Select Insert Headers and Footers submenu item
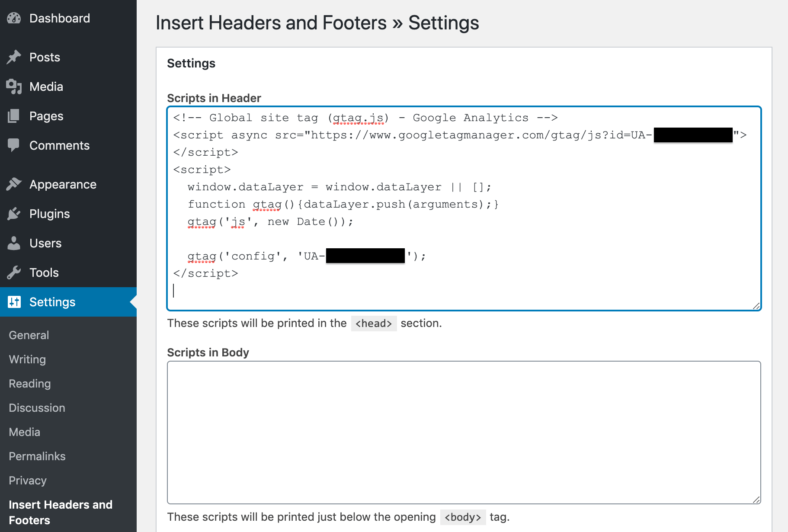The image size is (788, 532). click(x=60, y=512)
